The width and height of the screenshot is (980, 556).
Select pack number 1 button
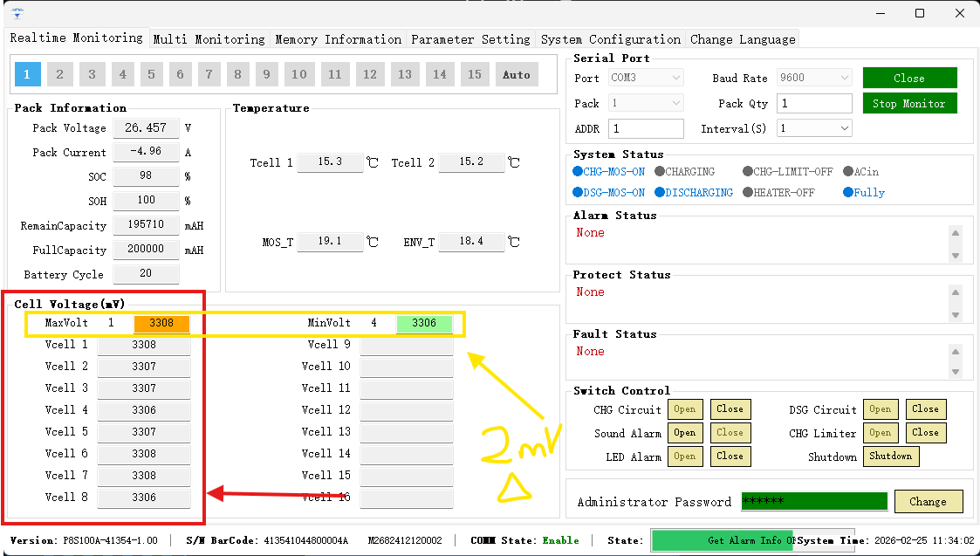click(x=28, y=74)
